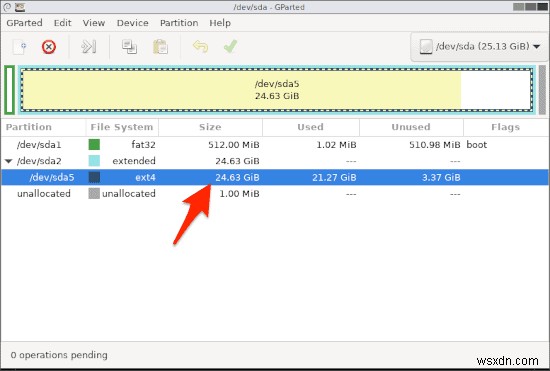The height and width of the screenshot is (371, 550).
Task: Select the unallocated 1.00 MiB row
Action: (x=275, y=194)
